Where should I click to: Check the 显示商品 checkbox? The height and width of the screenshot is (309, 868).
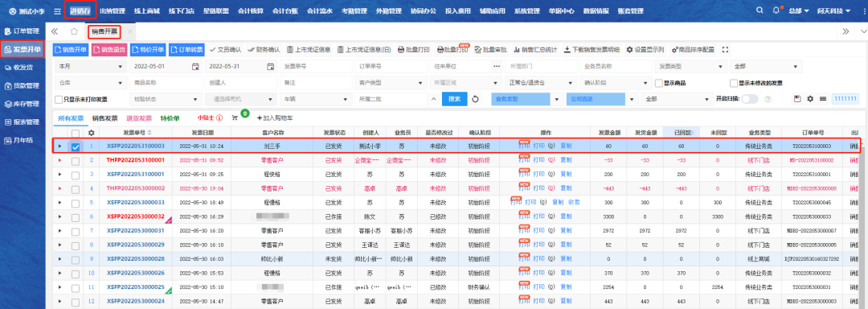[659, 83]
